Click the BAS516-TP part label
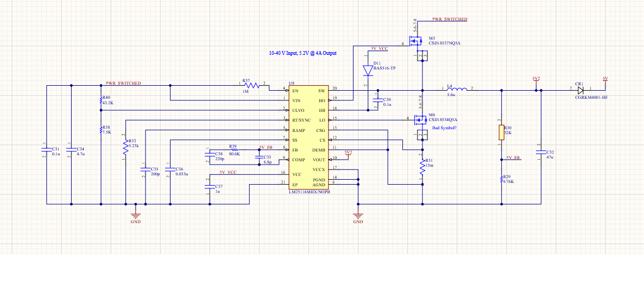The height and width of the screenshot is (284, 644). 384,68
